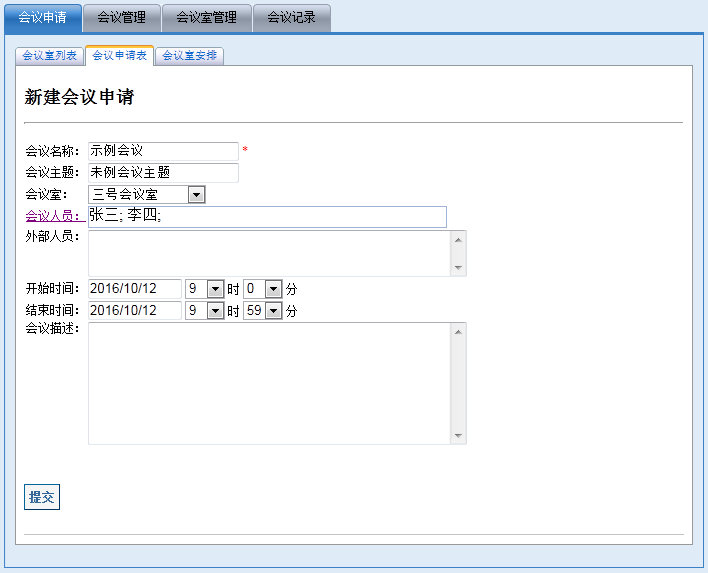Select the 会议申请表 sub-tab
Viewport: 708px width, 573px height.
[120, 56]
